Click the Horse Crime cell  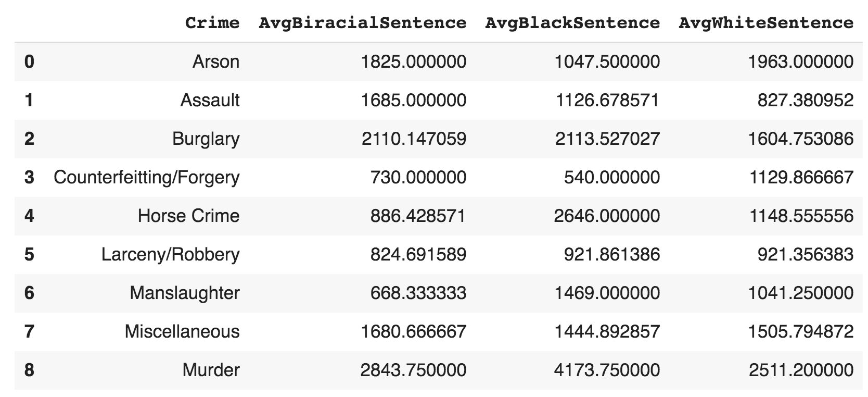188,216
